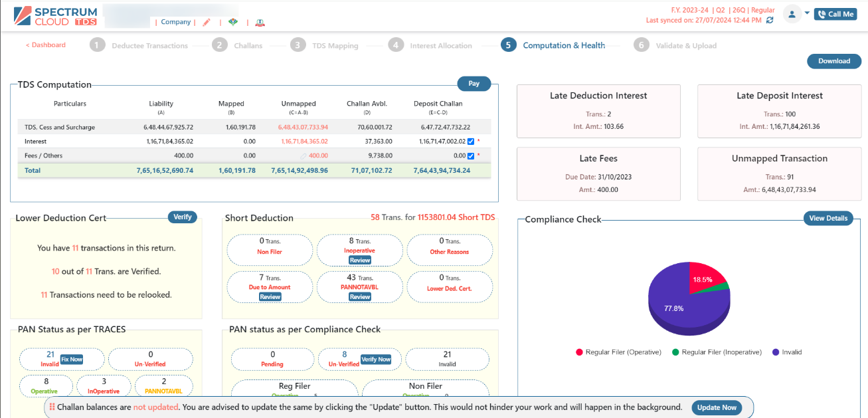Jump to step 6 Validate & Upload
The height and width of the screenshot is (418, 868).
(x=675, y=45)
